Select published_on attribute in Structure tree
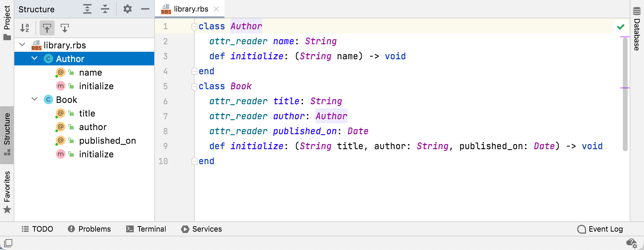Viewport: 644px width, 250px height. (107, 141)
